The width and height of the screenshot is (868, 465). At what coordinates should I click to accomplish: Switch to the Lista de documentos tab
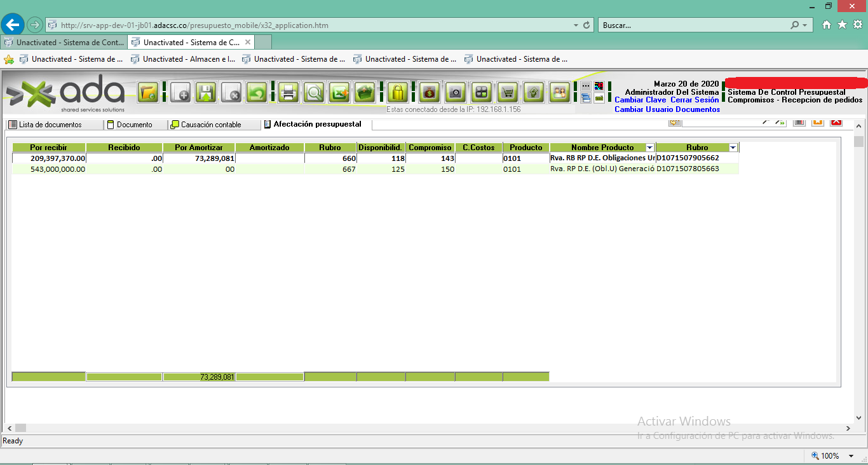point(51,125)
